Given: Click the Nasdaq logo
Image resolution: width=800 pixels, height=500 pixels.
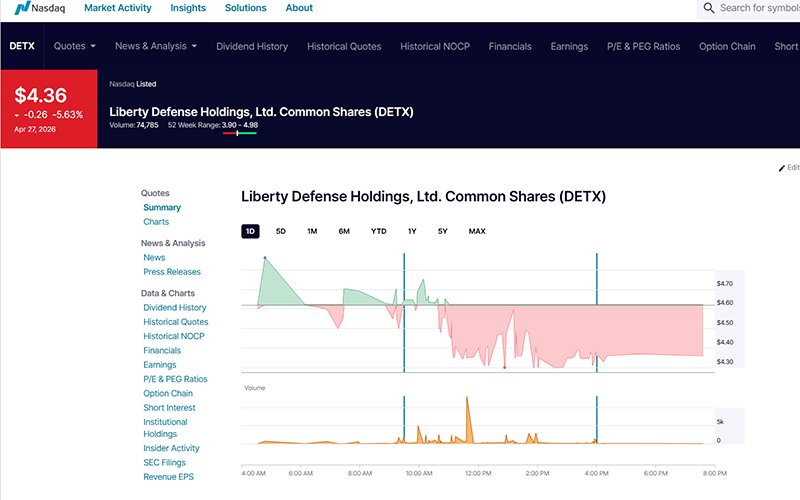Looking at the screenshot, I should click(x=40, y=8).
